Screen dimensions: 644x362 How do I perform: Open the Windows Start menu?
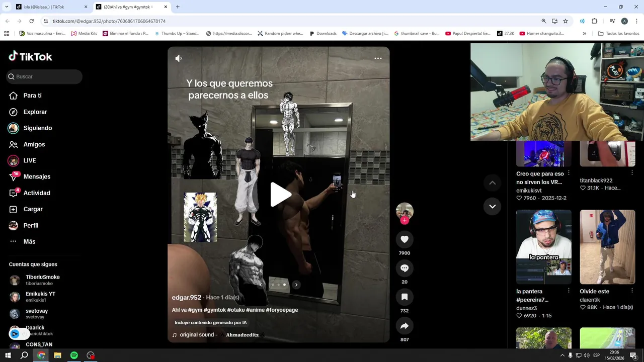(x=8, y=355)
